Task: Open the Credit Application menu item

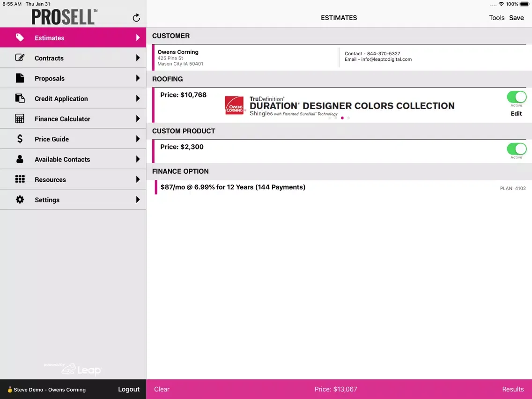Action: (73, 98)
